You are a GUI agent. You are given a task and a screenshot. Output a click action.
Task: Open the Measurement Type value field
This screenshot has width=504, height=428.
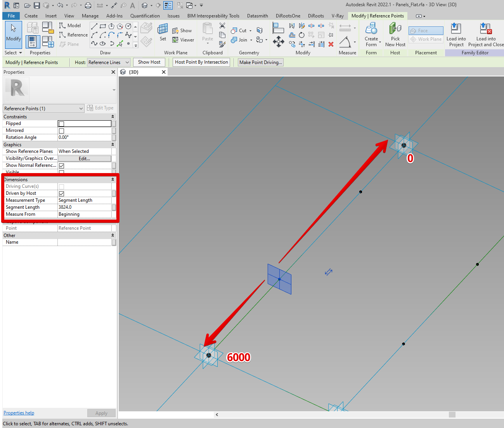tap(85, 200)
